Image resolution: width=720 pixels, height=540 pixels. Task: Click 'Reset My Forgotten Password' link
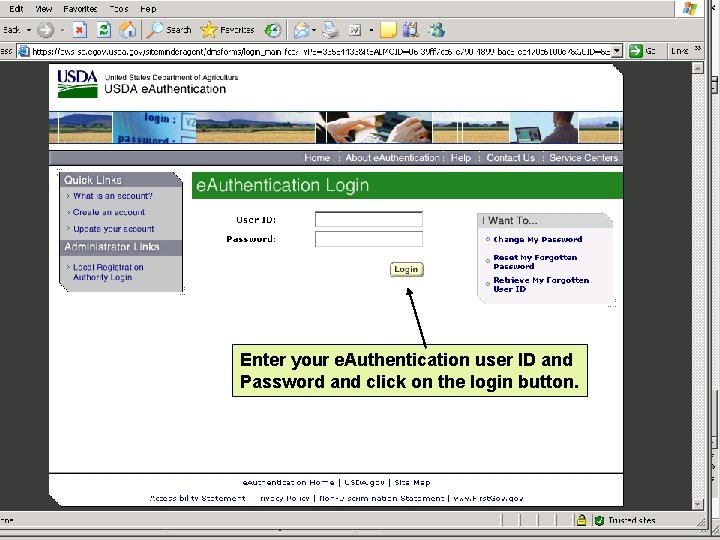pyautogui.click(x=535, y=262)
